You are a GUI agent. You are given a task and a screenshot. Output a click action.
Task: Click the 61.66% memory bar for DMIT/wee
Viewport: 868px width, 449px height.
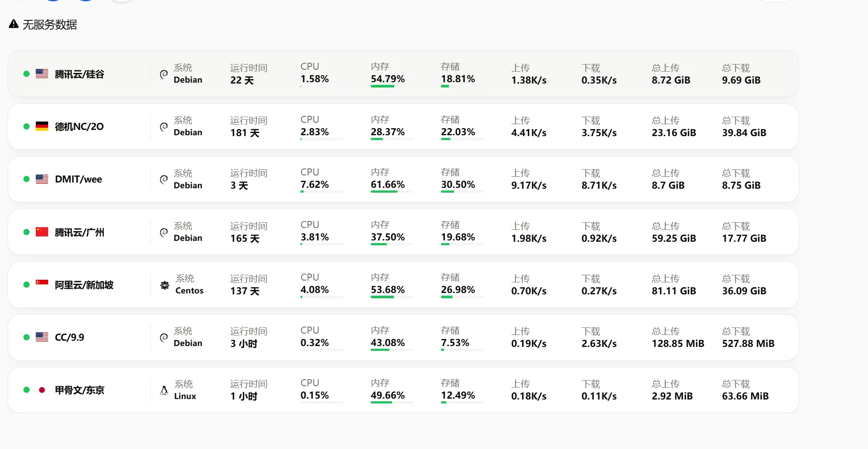click(392, 192)
